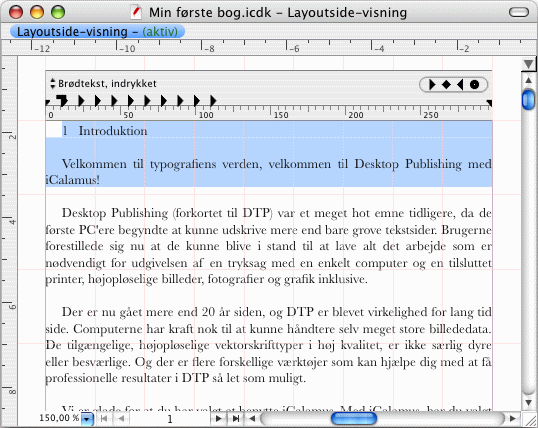Expand the triangle menu at top right corner

(x=529, y=64)
